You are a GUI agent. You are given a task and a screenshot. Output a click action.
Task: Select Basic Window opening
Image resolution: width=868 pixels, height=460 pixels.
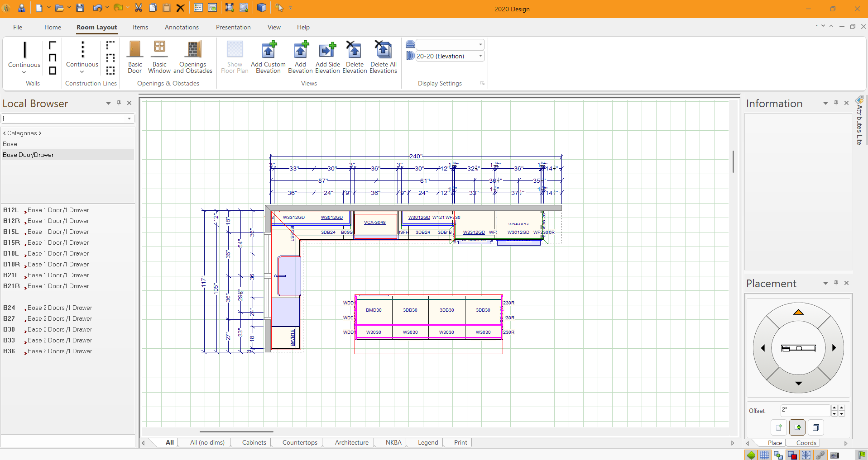click(x=159, y=57)
